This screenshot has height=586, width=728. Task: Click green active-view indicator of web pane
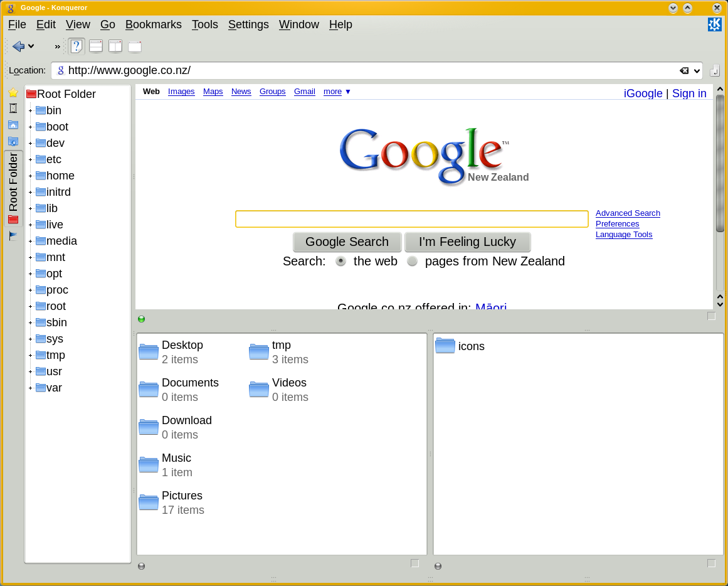pyautogui.click(x=142, y=319)
